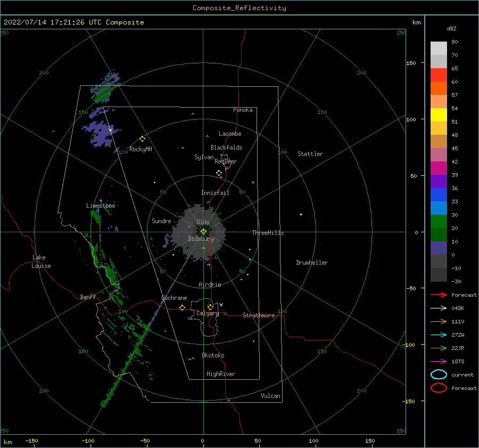Click the Sylvan label
This screenshot has height=448, width=479.
[204, 157]
